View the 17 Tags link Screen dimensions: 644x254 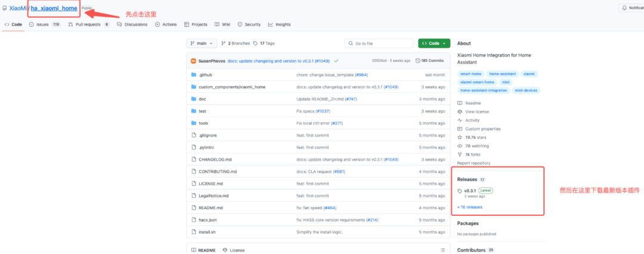(x=264, y=43)
